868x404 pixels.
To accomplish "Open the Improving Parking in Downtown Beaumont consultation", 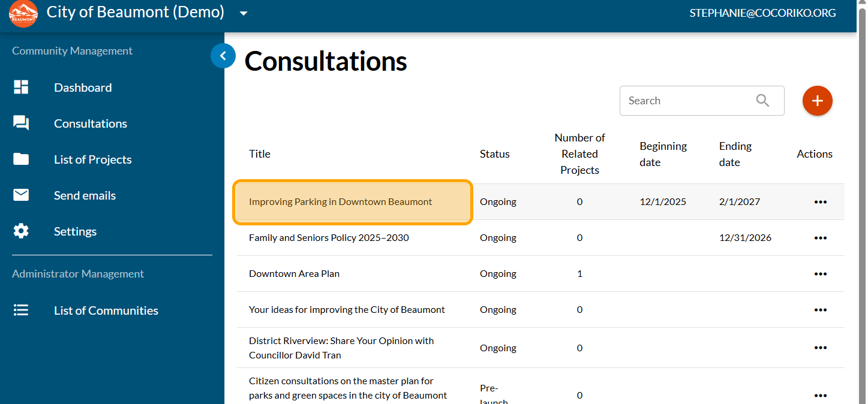I will (x=340, y=202).
